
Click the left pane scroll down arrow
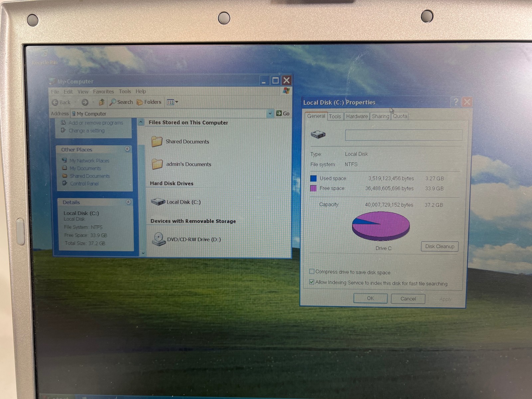coord(143,253)
